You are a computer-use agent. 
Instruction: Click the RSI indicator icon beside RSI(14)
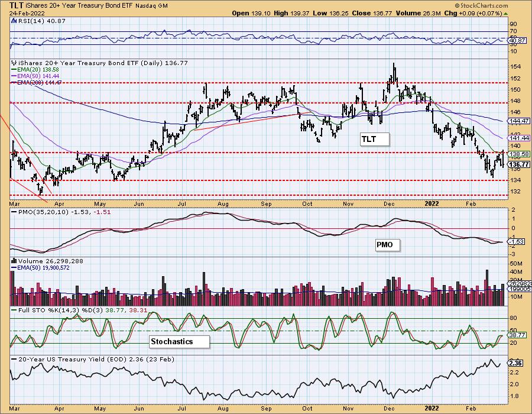point(14,21)
